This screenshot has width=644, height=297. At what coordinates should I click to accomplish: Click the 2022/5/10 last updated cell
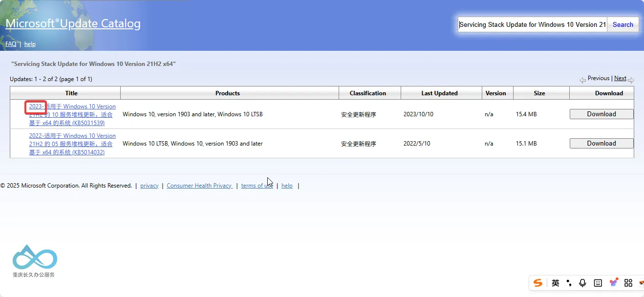coord(417,144)
